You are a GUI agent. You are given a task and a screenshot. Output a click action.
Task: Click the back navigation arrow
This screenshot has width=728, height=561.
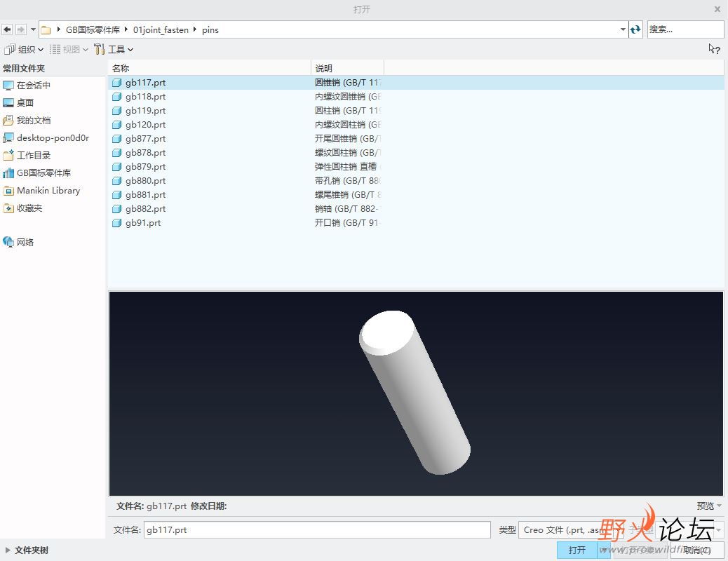point(7,29)
